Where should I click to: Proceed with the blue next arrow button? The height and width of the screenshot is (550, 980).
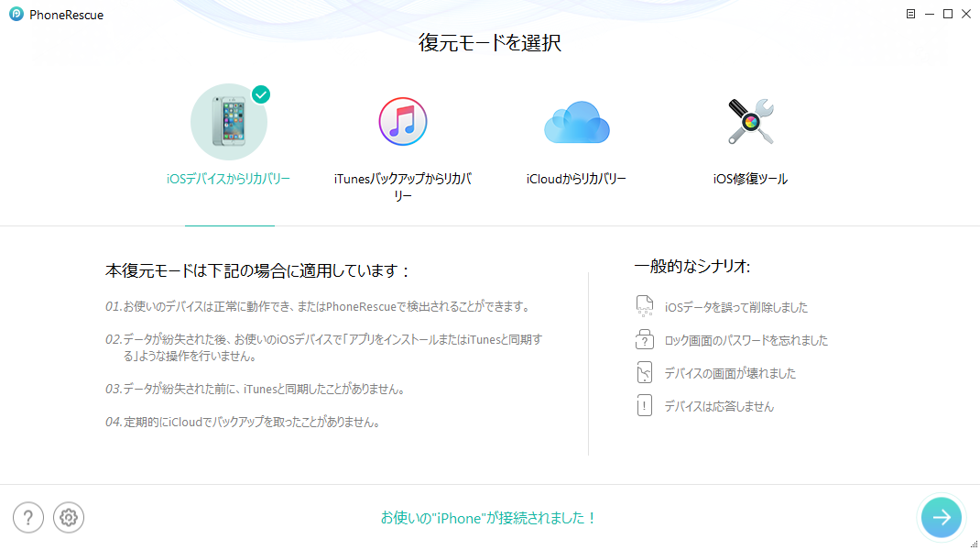pos(942,517)
